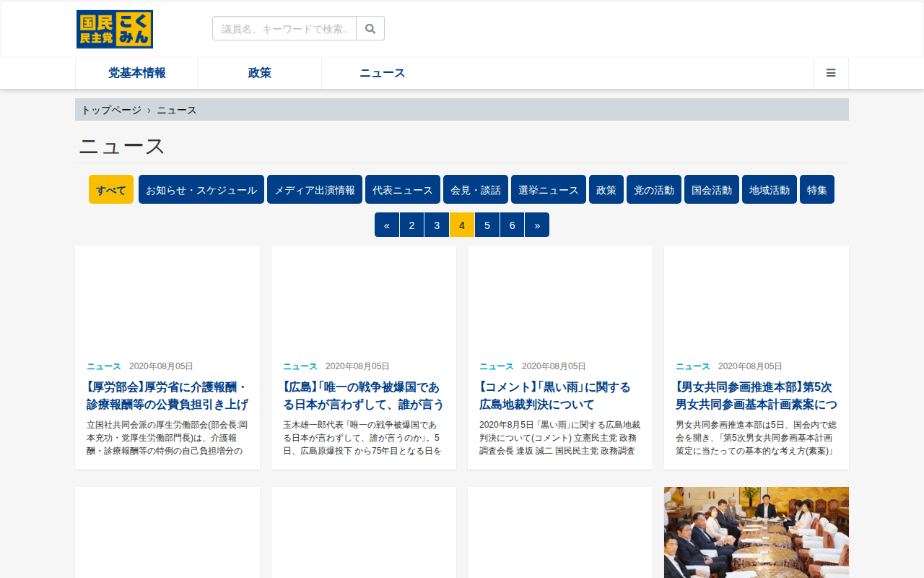Filter by 選挙ニュース
Image resolution: width=924 pixels, height=578 pixels.
pos(549,189)
